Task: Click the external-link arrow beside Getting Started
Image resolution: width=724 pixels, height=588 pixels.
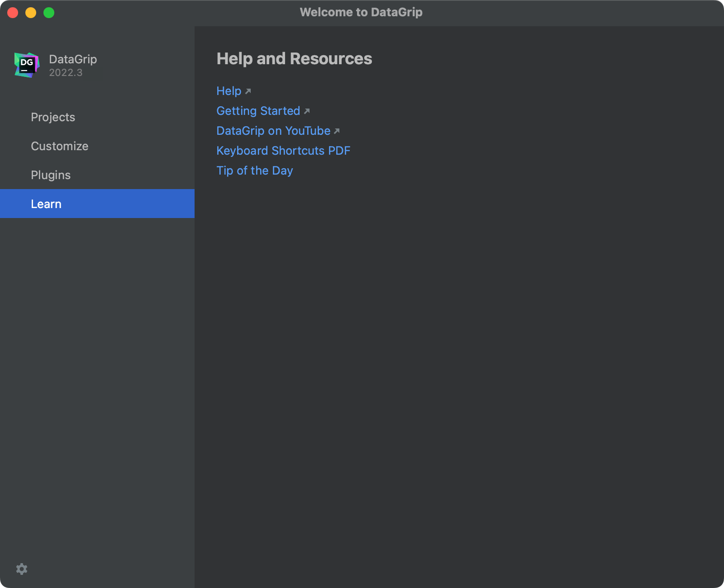Action: click(x=307, y=111)
